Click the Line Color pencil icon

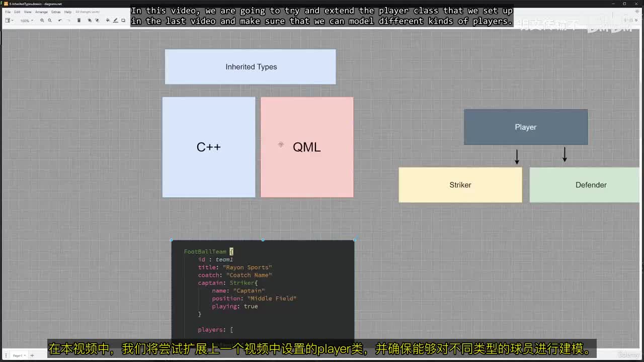115,20
